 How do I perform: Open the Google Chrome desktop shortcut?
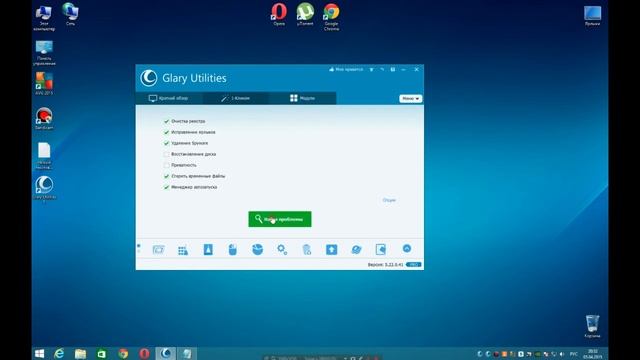coord(331,17)
